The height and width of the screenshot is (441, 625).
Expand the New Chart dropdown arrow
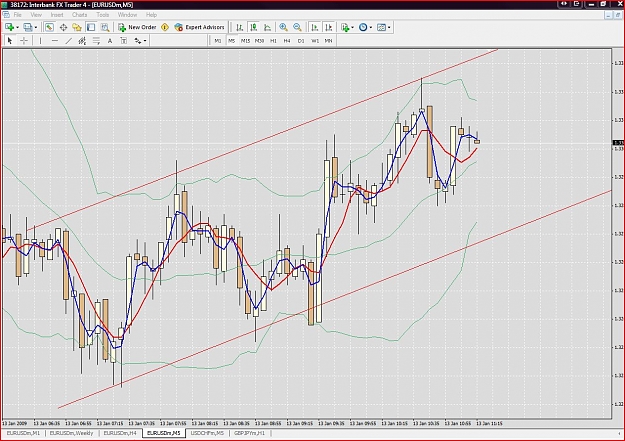point(17,27)
